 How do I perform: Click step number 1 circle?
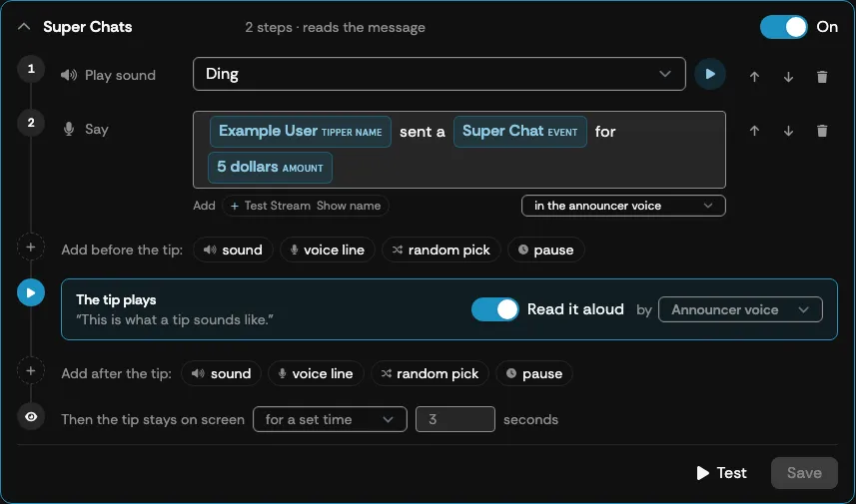pyautogui.click(x=31, y=69)
